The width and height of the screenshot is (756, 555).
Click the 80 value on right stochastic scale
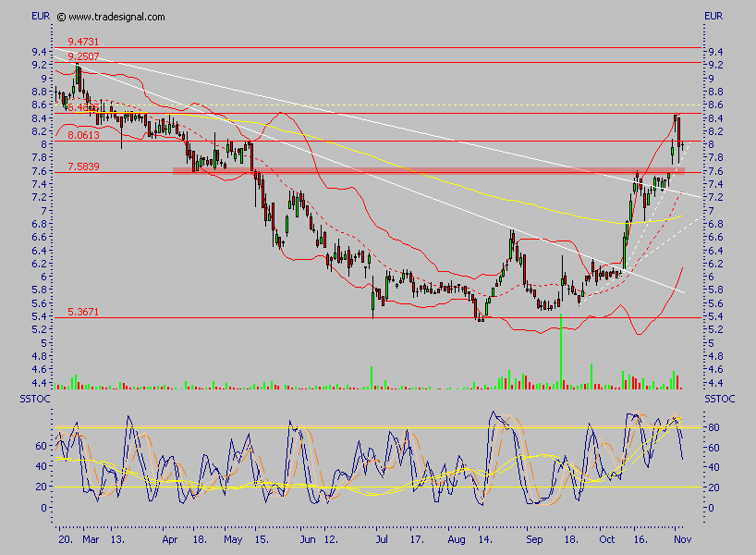click(x=713, y=427)
